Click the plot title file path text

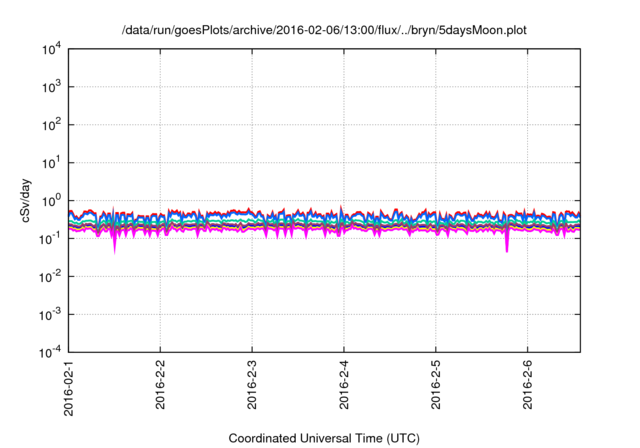[x=324, y=30]
